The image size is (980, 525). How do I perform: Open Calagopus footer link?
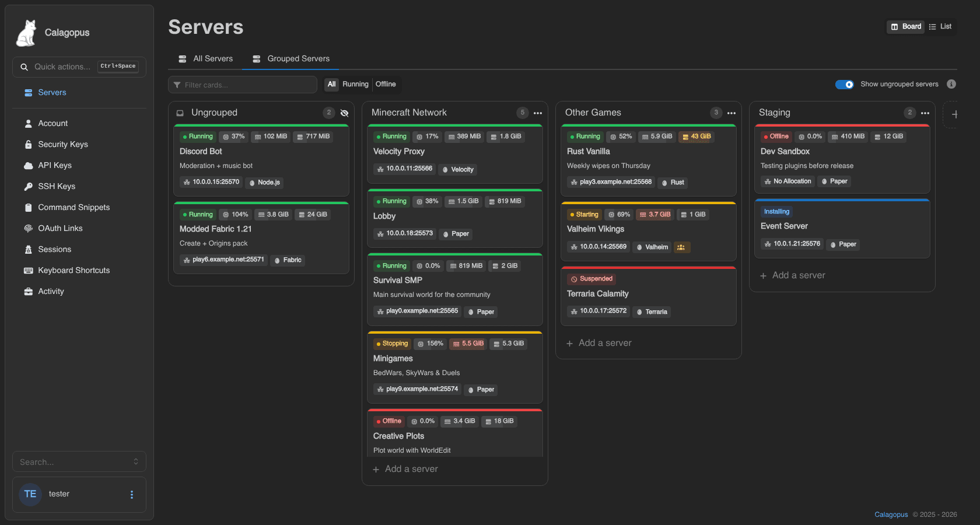click(x=891, y=514)
